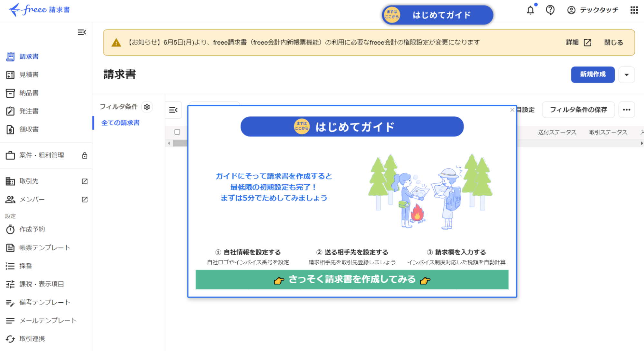Image resolution: width=644 pixels, height=351 pixels.
Task: Open 納品書 from the sidebar
Action: click(x=11, y=93)
